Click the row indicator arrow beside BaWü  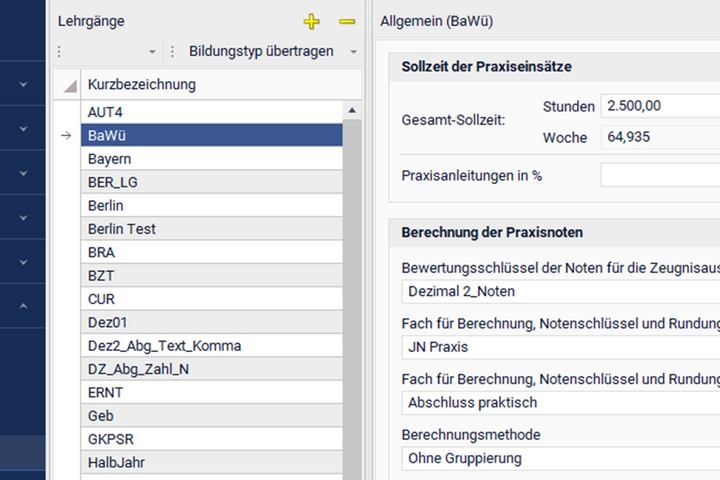pyautogui.click(x=66, y=136)
